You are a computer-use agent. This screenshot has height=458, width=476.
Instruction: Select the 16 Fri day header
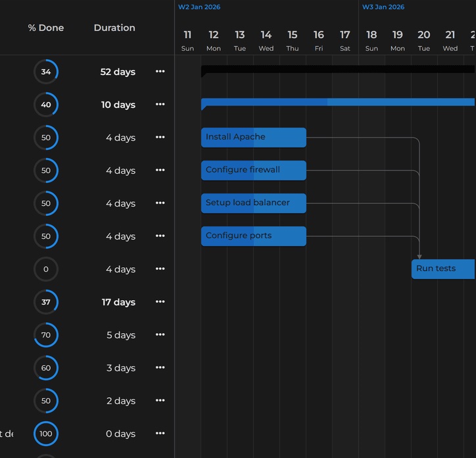click(319, 41)
